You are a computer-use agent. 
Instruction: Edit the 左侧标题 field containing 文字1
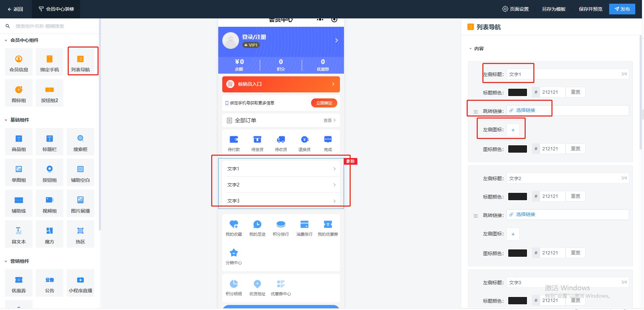[568, 74]
